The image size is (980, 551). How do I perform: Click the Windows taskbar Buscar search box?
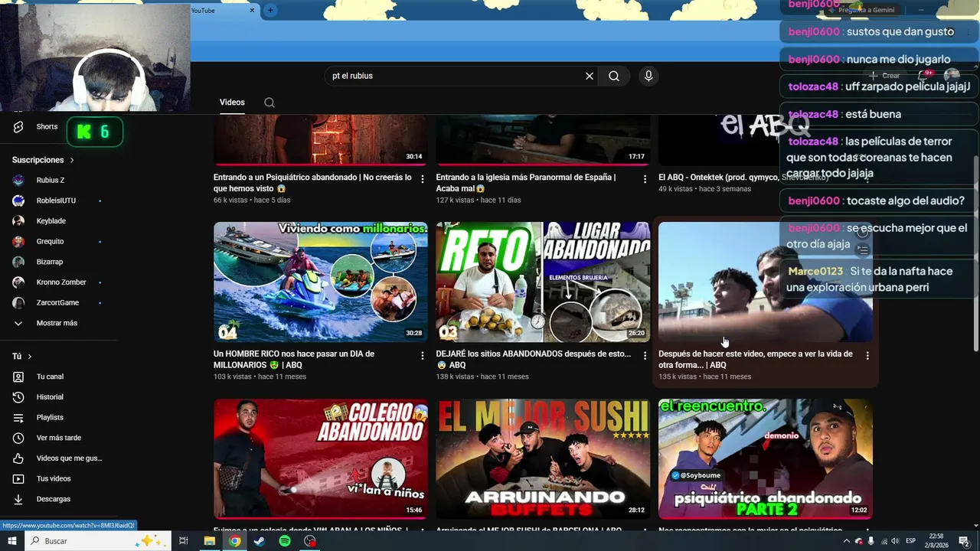tap(100, 541)
